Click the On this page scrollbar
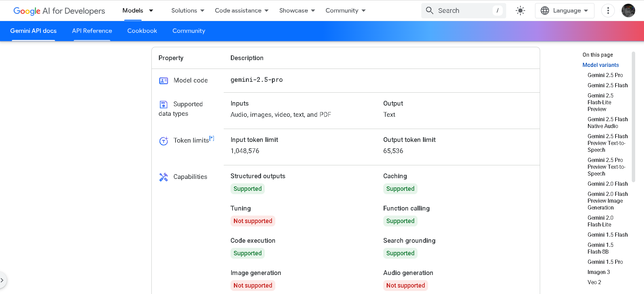This screenshot has width=644, height=294. click(x=633, y=117)
